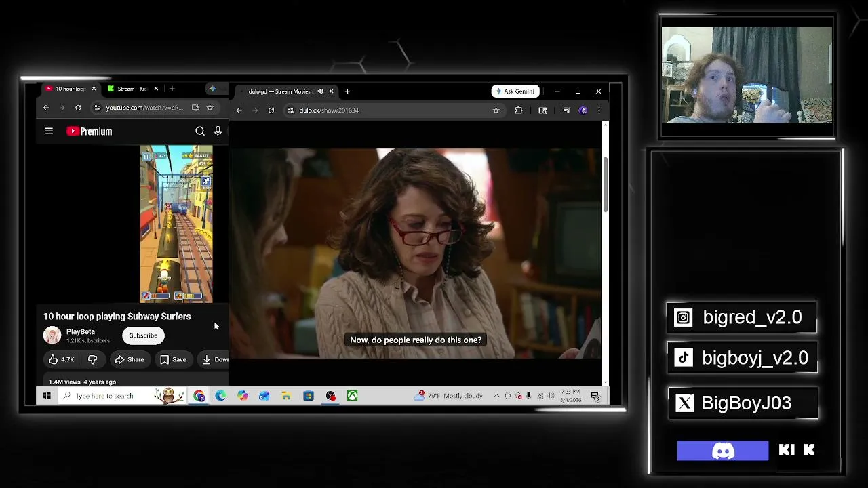
Task: Like the Subway Surfers video
Action: (60, 359)
